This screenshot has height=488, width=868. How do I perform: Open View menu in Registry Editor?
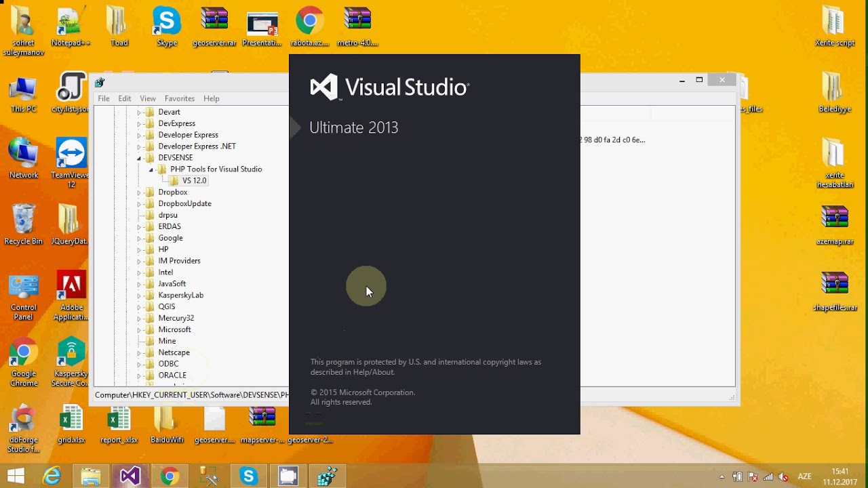[148, 98]
